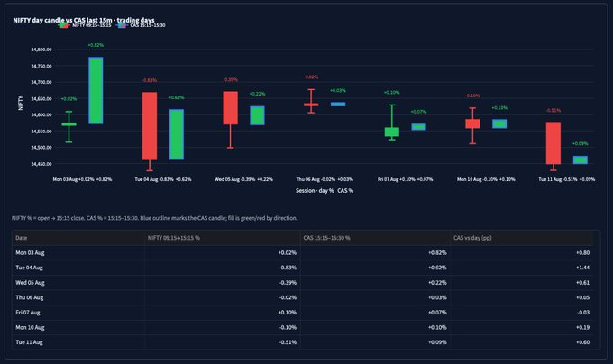Select the CAS candle for Fri 07 Aug
Screen dimensions: 613x364
[x=418, y=127]
